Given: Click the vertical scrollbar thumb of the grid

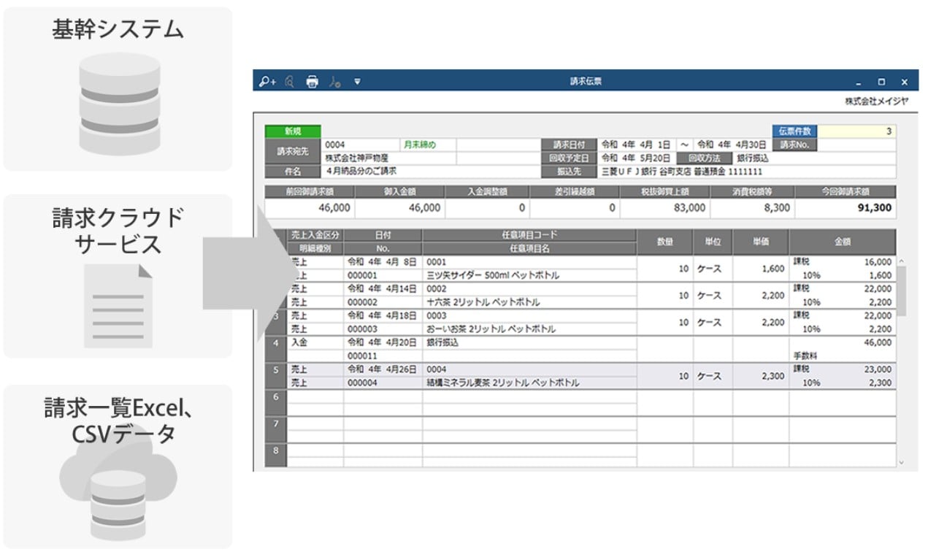Looking at the screenshot, I should [902, 291].
